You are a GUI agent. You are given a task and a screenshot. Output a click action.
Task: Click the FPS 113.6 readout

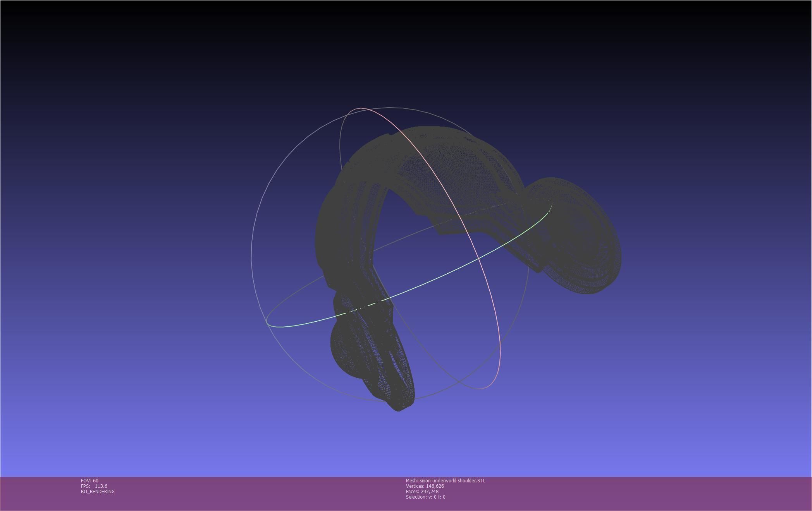[94, 486]
